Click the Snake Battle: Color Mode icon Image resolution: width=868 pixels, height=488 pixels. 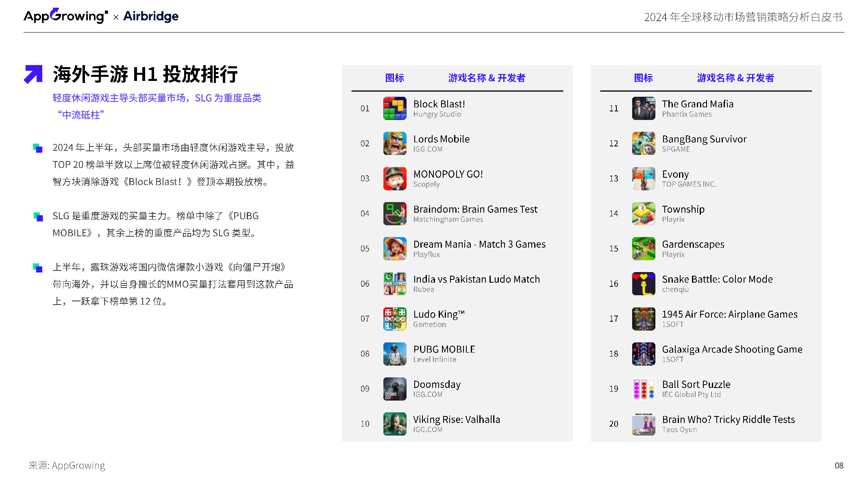(x=643, y=283)
